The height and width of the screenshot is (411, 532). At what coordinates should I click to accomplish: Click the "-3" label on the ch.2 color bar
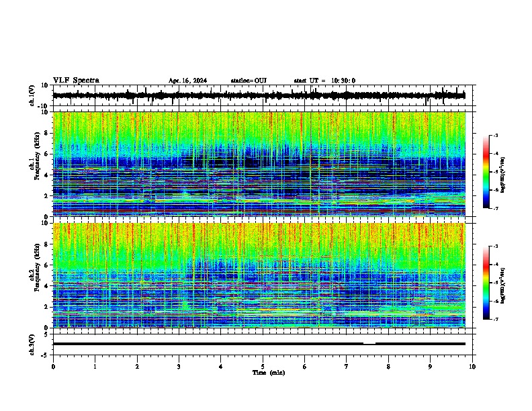(495, 246)
